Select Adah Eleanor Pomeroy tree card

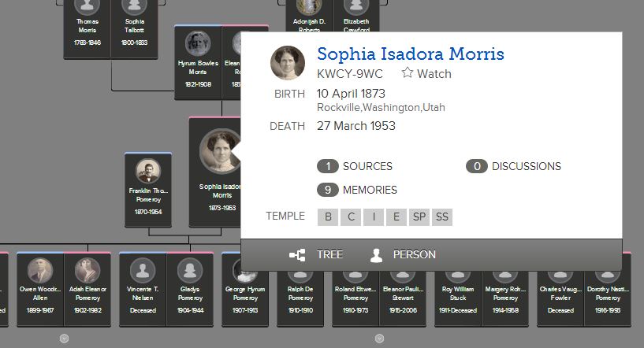(87, 287)
